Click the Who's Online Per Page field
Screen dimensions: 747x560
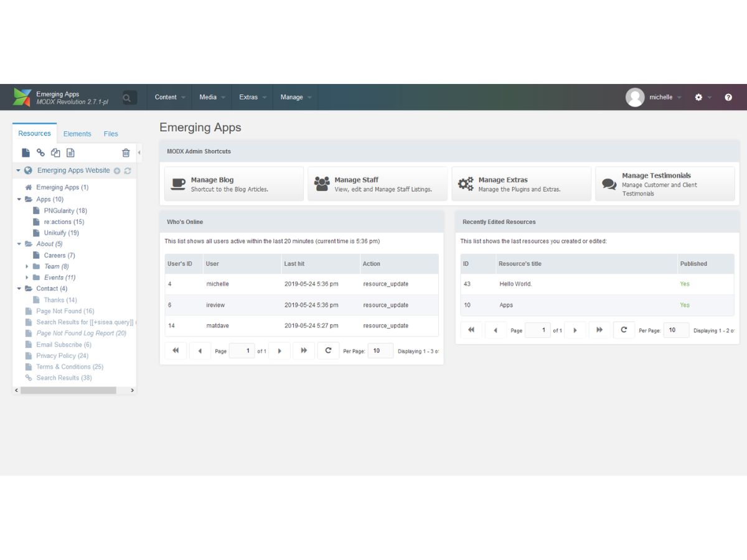pyautogui.click(x=380, y=351)
